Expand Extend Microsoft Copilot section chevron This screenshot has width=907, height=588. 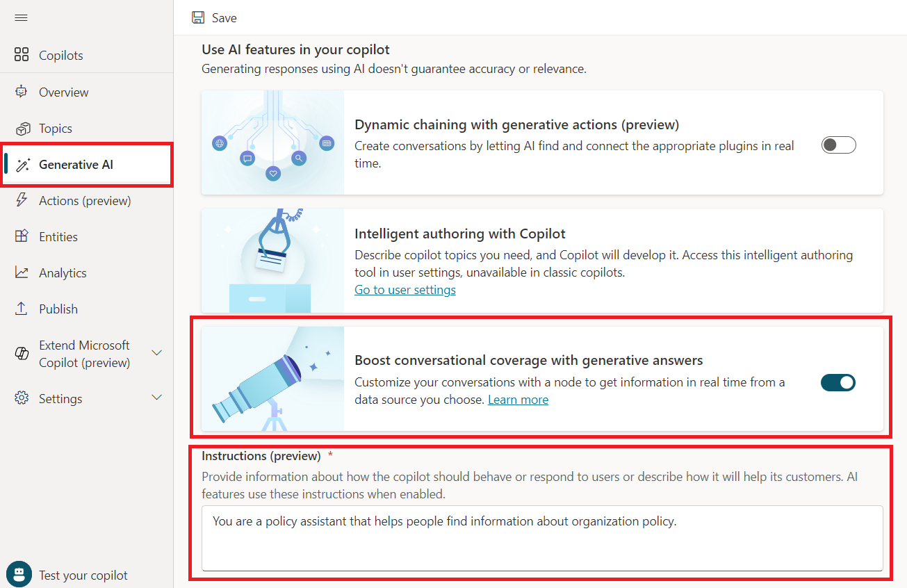click(157, 353)
